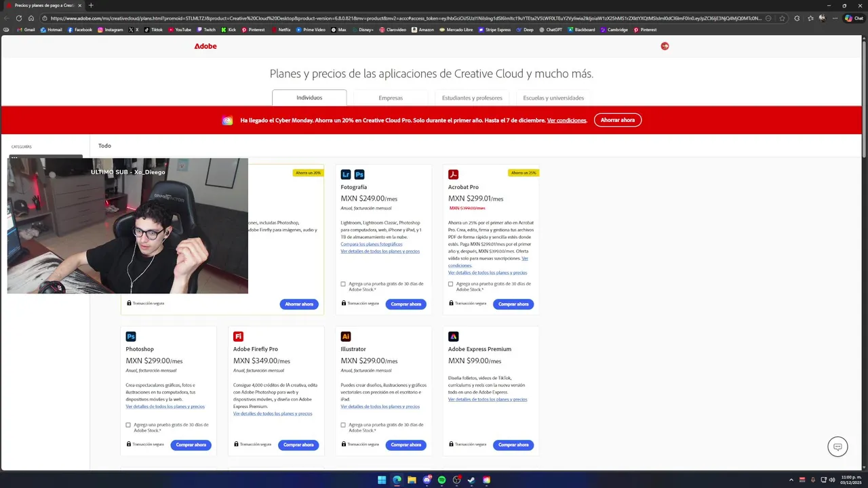Open Ver detalles link on Adobe Express card
The image size is (868, 488).
[488, 399]
